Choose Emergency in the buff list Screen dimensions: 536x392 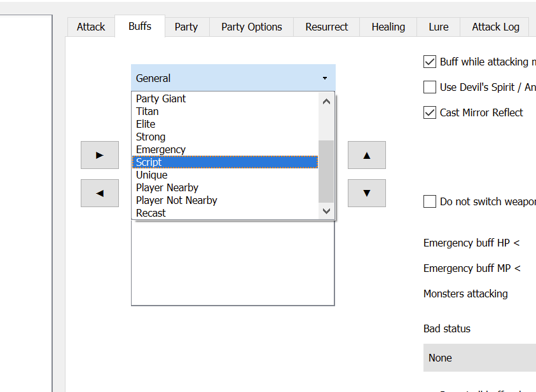click(x=161, y=149)
